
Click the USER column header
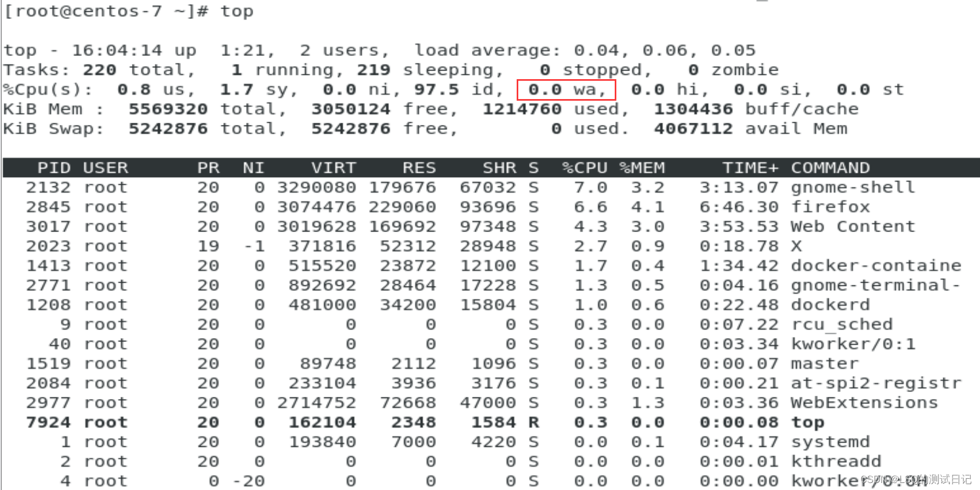pyautogui.click(x=106, y=168)
